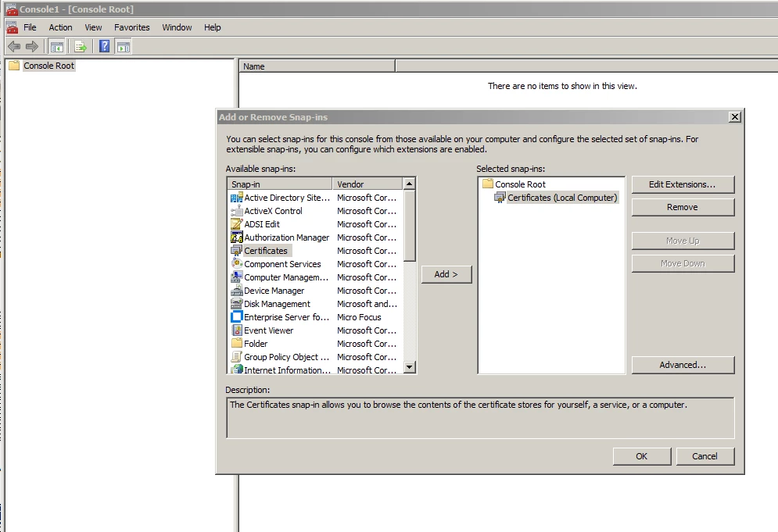Confirm the dialog with OK
The image size is (778, 532).
pos(641,456)
